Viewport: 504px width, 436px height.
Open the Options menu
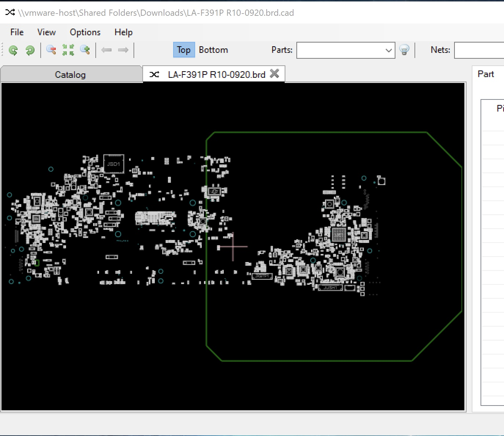click(x=85, y=32)
